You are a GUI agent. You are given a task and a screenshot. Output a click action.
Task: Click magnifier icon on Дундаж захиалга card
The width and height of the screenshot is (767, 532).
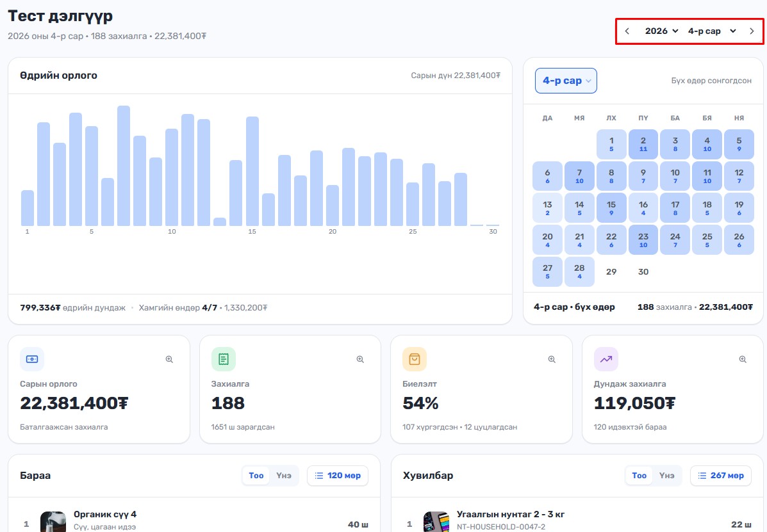point(743,360)
